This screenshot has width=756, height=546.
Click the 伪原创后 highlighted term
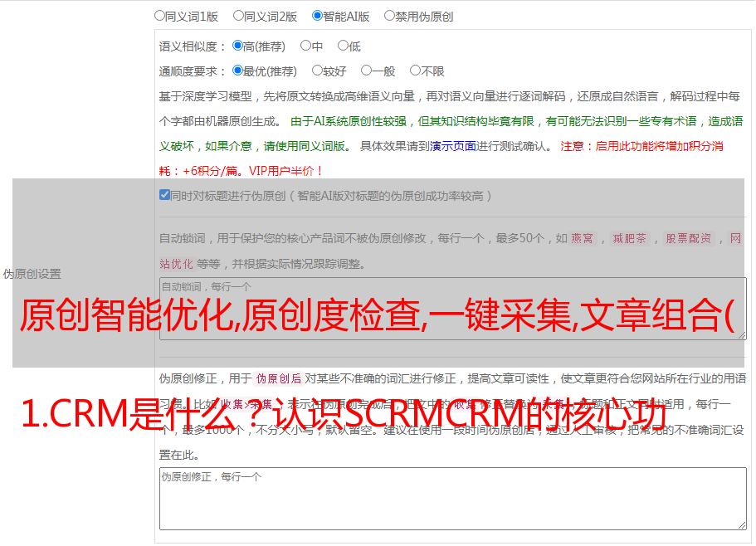click(279, 378)
